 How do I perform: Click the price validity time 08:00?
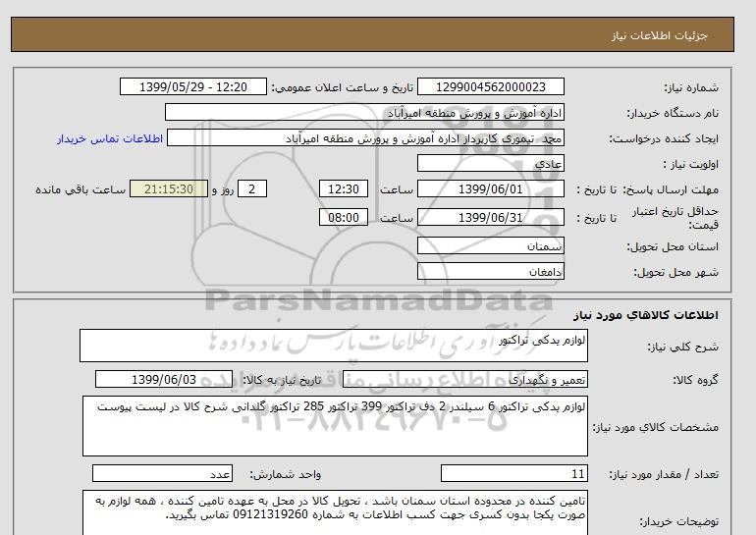[344, 217]
